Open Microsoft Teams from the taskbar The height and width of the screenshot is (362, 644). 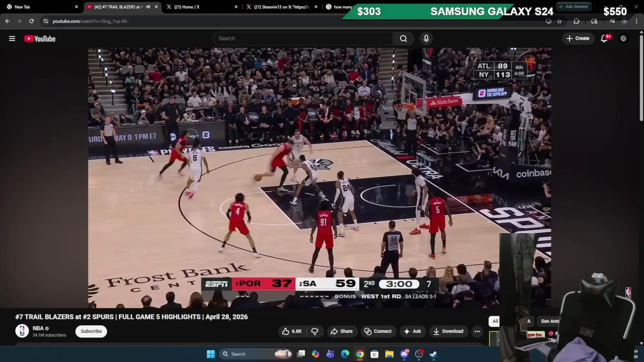(x=330, y=354)
